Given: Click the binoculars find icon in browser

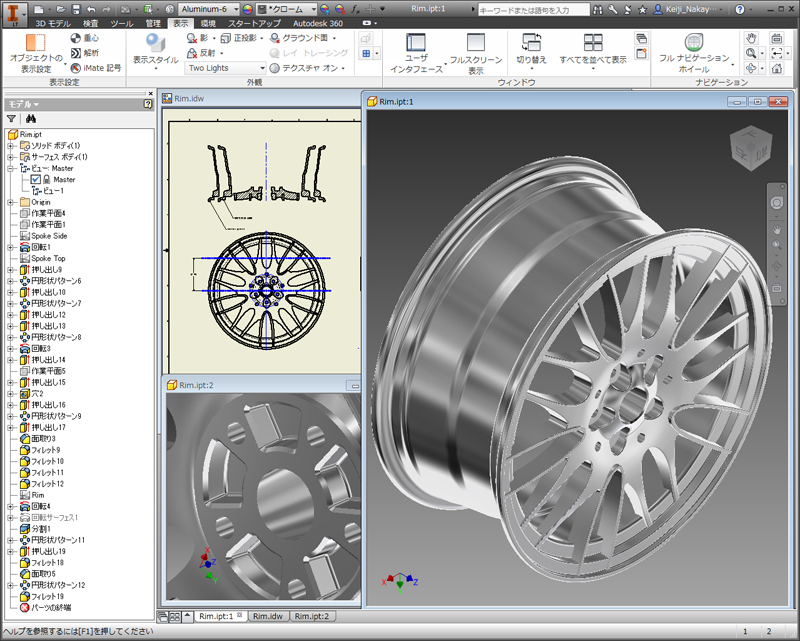Looking at the screenshot, I should [31, 118].
